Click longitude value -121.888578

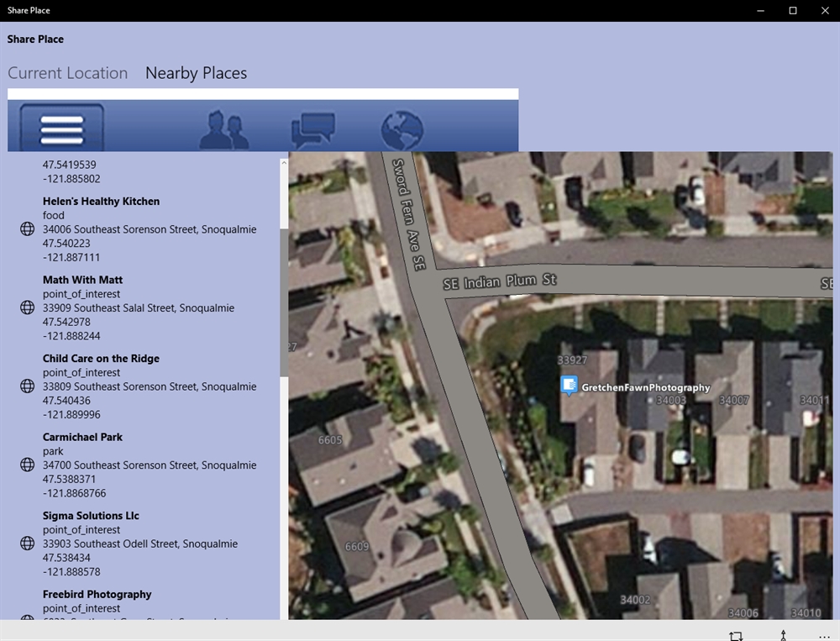[x=71, y=572]
